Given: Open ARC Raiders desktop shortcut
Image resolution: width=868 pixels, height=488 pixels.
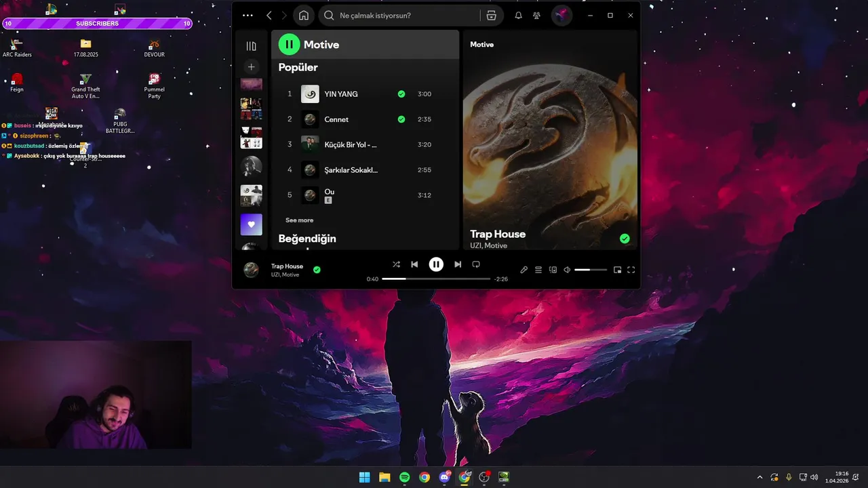Looking at the screenshot, I should [17, 48].
